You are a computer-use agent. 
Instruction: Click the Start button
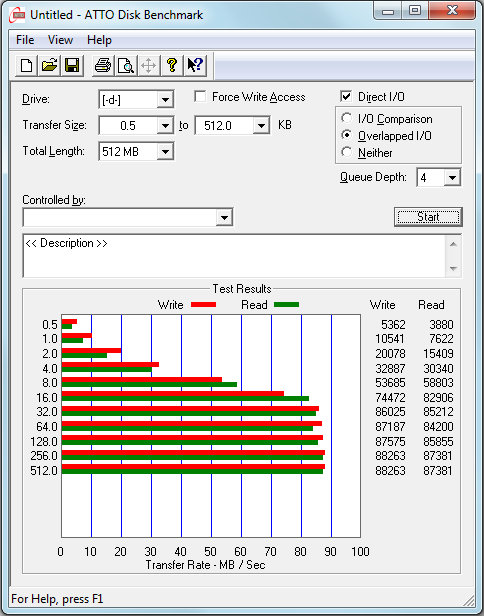point(428,217)
